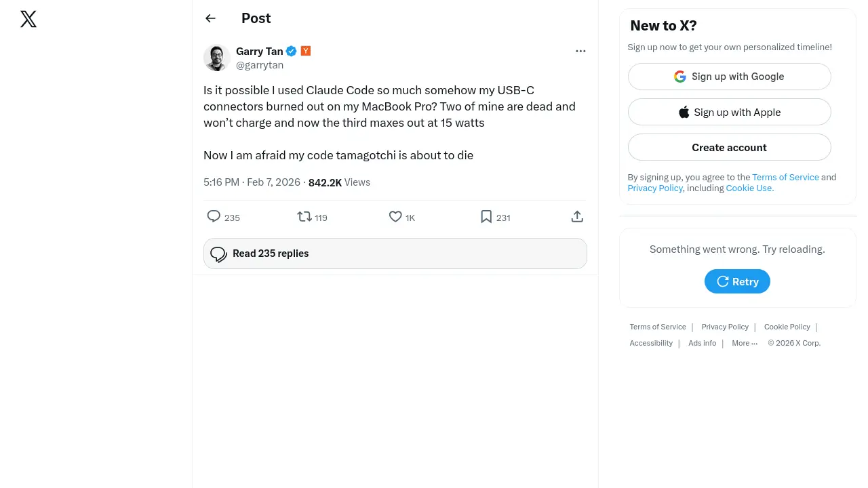Repost using the retweet icon
Viewport: 868px width, 488px height.
coord(304,217)
